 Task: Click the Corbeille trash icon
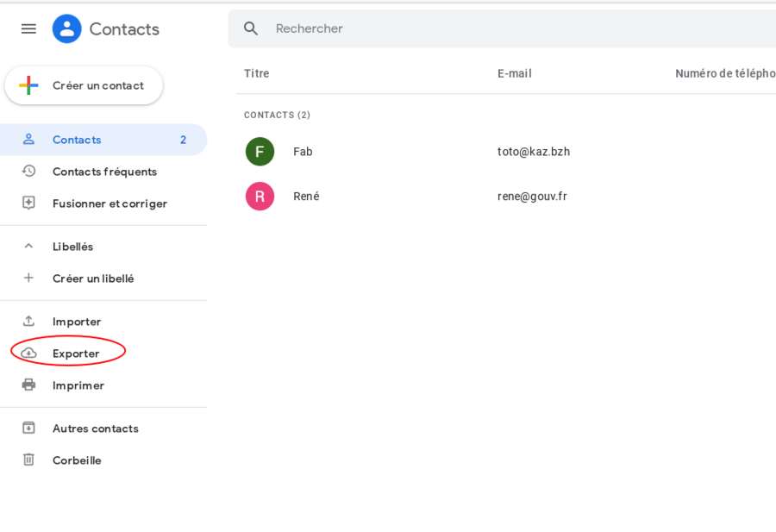tap(28, 460)
